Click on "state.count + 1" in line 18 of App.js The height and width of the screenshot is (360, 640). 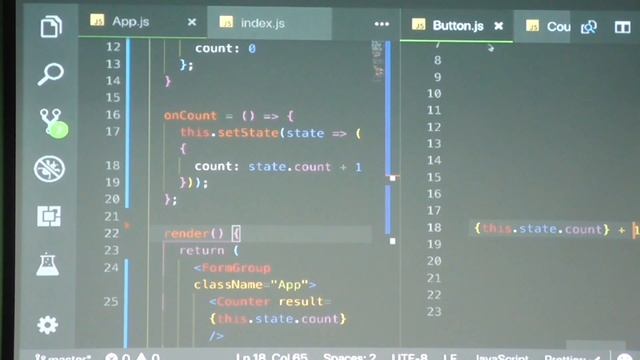click(x=305, y=167)
